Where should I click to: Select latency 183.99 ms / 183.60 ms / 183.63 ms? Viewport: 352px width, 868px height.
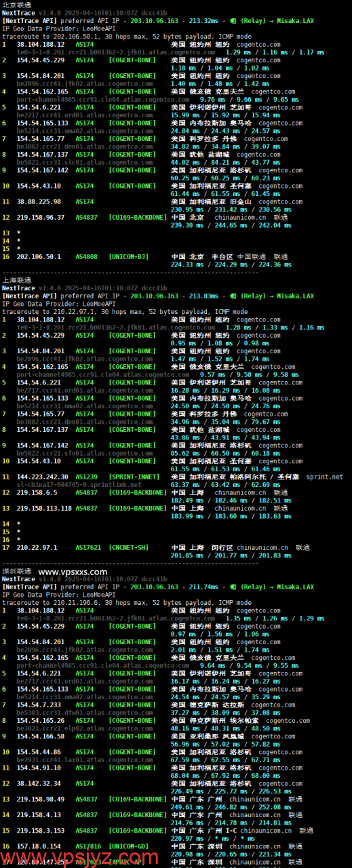231,516
